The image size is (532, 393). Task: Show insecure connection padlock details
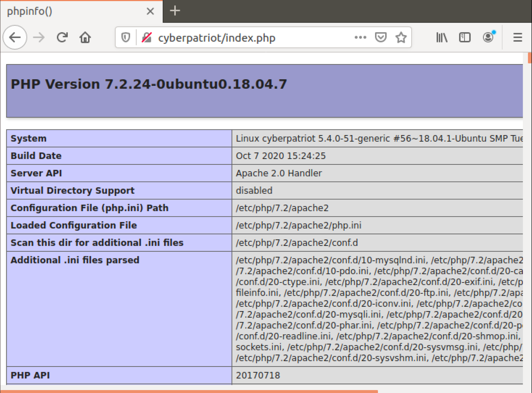point(147,37)
